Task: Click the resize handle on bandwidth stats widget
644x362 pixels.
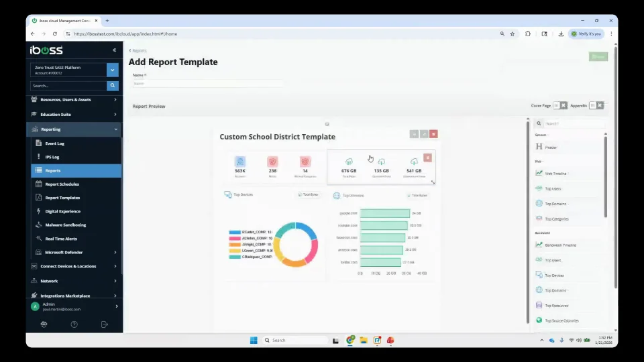Action: point(433,182)
